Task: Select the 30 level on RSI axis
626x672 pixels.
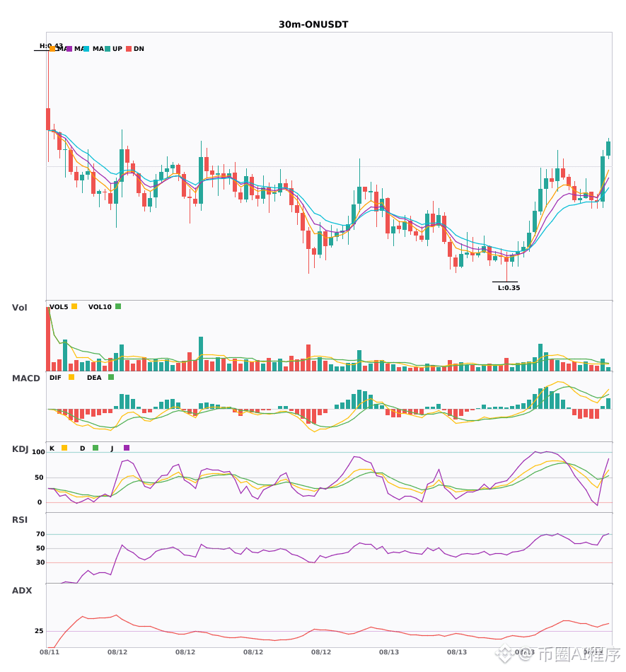Action: click(40, 562)
